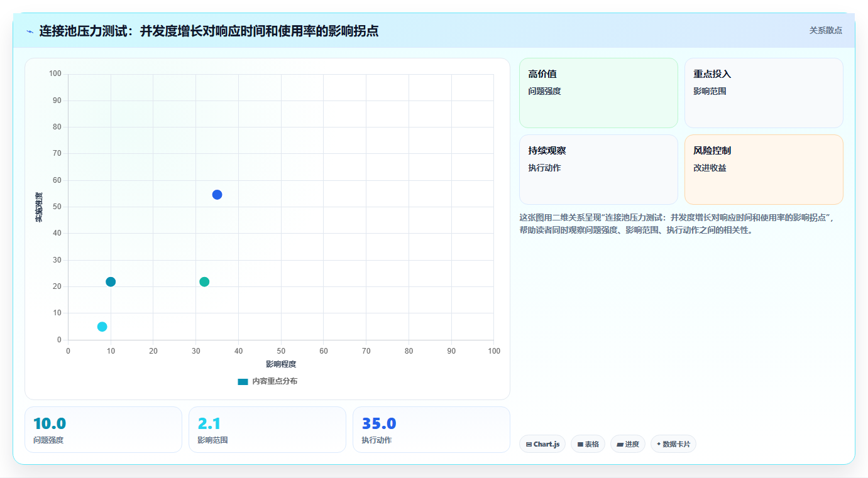The height and width of the screenshot is (478, 868).
Task: Click the 内容重点分布 legend label
Action: (275, 381)
